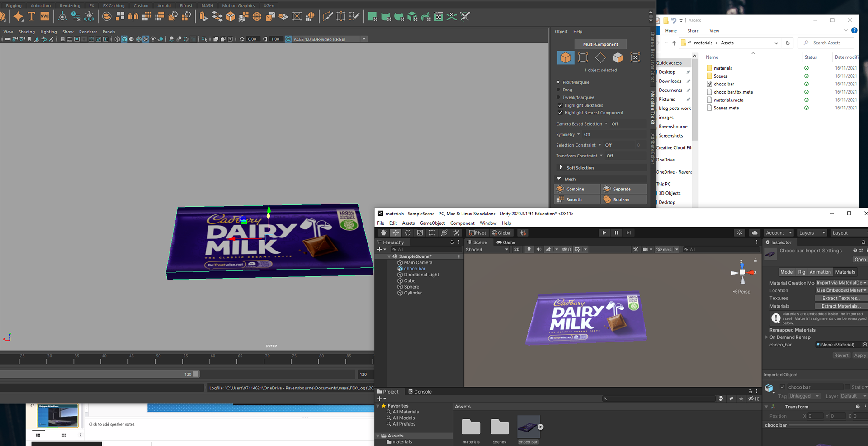Select choco bar asset thumbnail in Project
Viewport: 868px width, 446px height.
click(x=528, y=427)
